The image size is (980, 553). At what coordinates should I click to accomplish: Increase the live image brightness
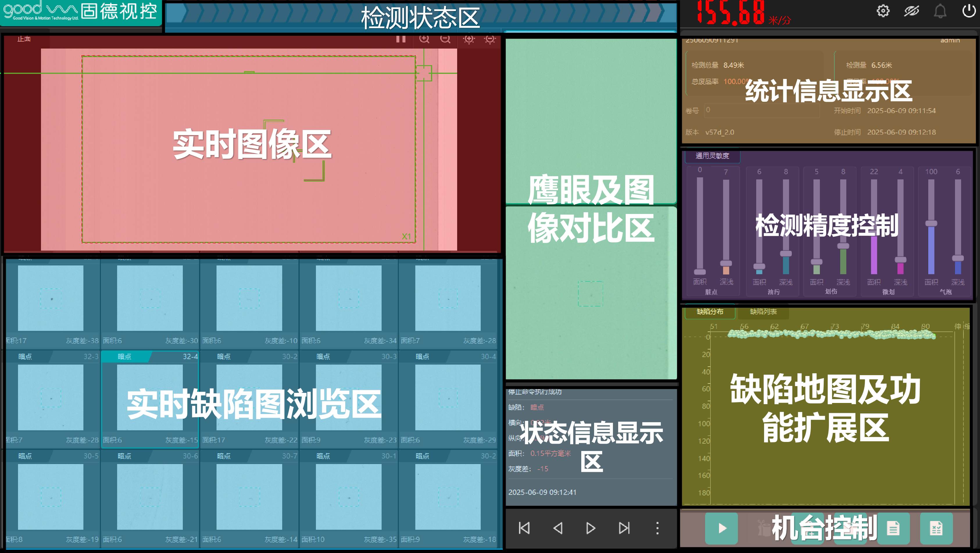[x=469, y=39]
